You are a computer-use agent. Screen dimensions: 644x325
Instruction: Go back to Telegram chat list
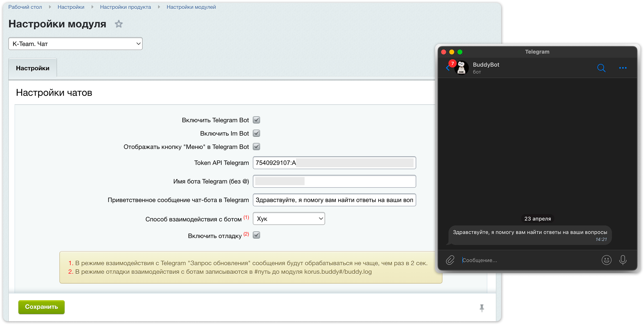(x=447, y=68)
